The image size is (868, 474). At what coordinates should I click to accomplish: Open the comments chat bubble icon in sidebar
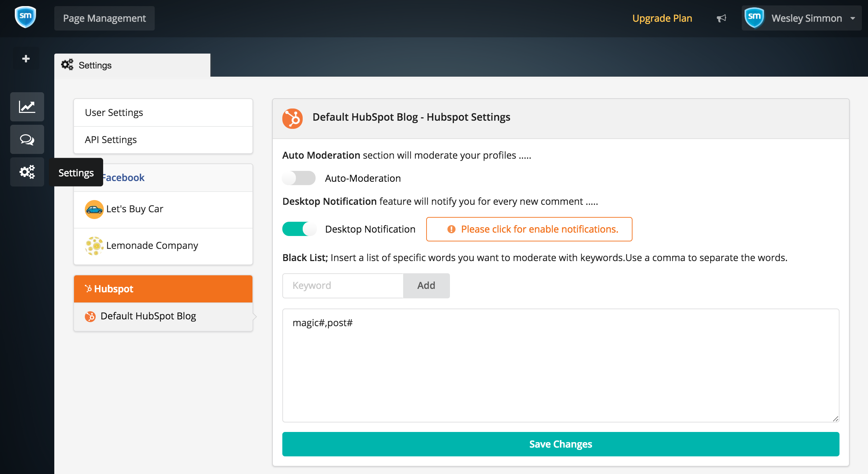(27, 139)
